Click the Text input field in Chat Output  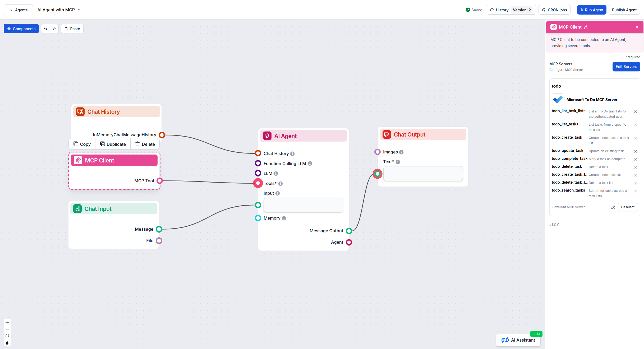(423, 174)
